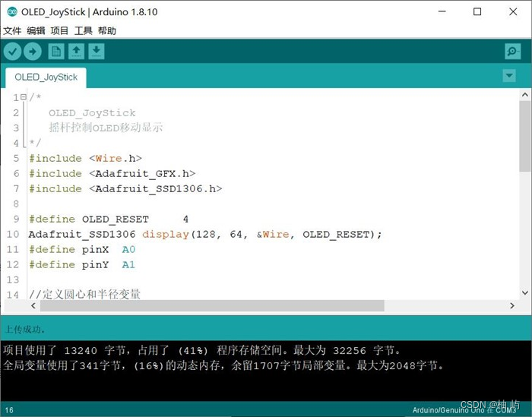Click the '#define OLED_RESET 4' line

click(109, 220)
